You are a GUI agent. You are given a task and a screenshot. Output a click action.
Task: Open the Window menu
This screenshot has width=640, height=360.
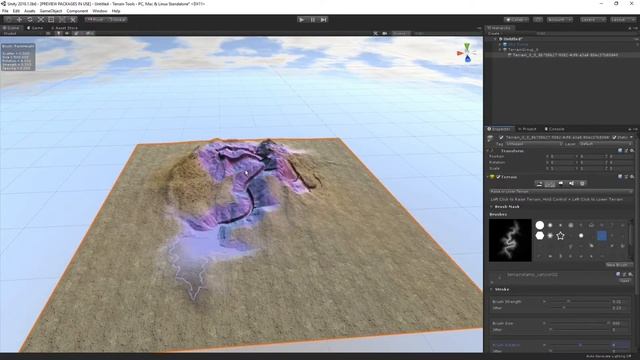coord(100,11)
